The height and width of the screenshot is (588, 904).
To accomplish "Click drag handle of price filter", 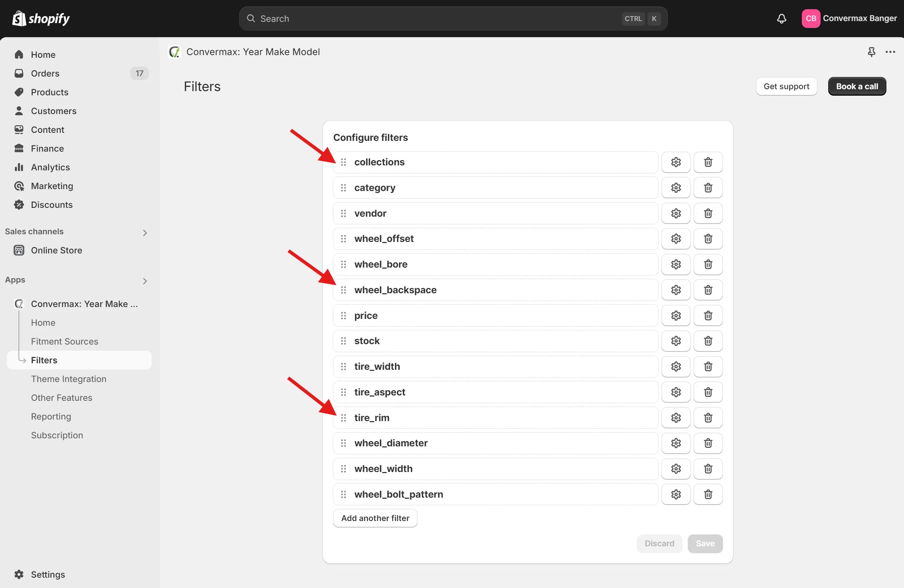I will (343, 315).
